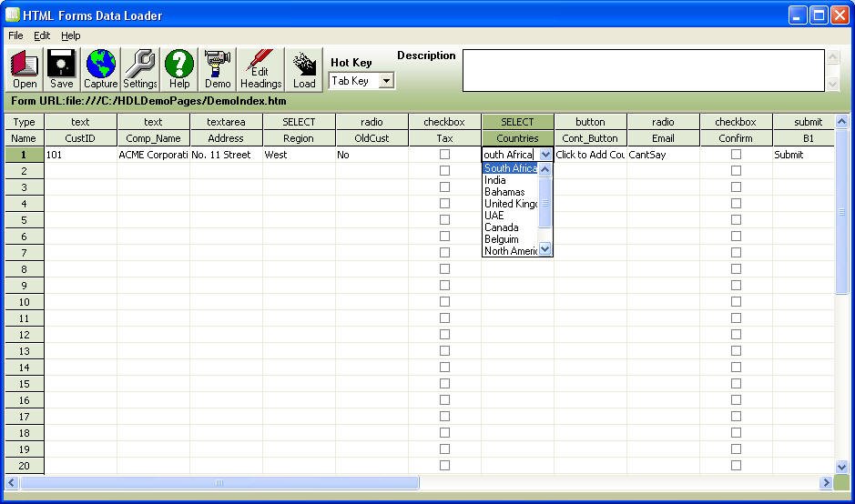This screenshot has height=504, width=855.
Task: Select row 12 via its row header
Action: (x=24, y=335)
